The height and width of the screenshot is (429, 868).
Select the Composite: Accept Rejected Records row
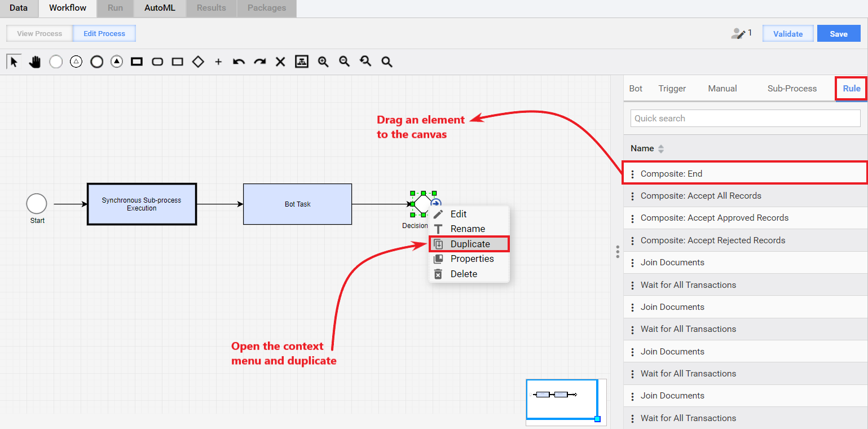tap(746, 240)
